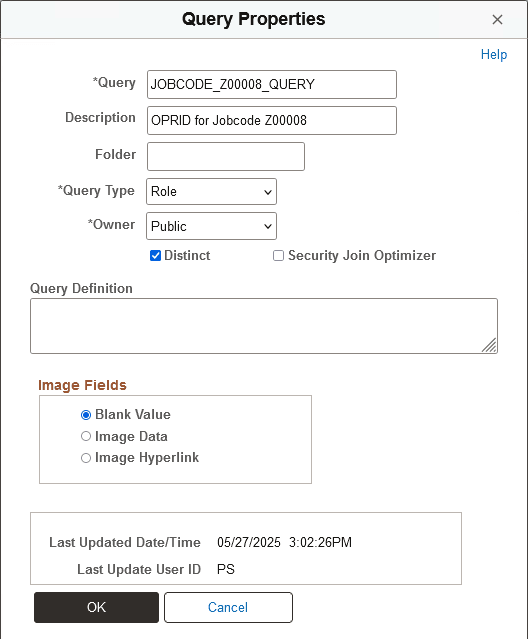
Task: Grab the Query Definition resize handle
Action: point(489,345)
